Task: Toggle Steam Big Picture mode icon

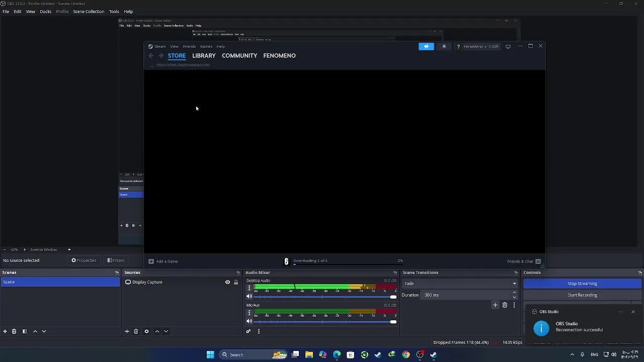Action: point(508,46)
